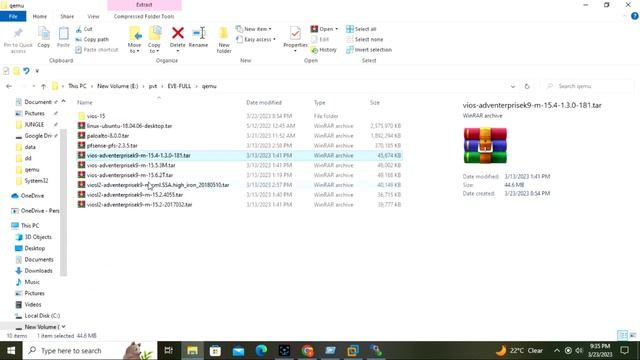Click the History button

coord(324,50)
